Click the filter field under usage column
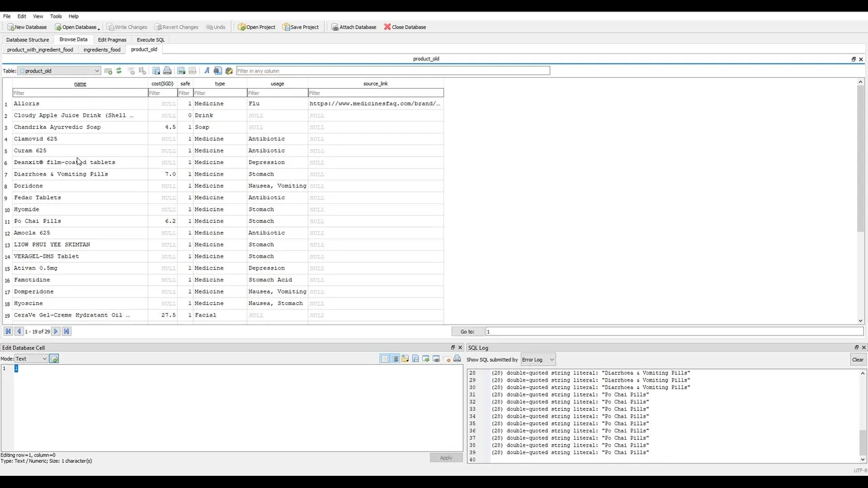The width and height of the screenshot is (868, 488). 277,93
